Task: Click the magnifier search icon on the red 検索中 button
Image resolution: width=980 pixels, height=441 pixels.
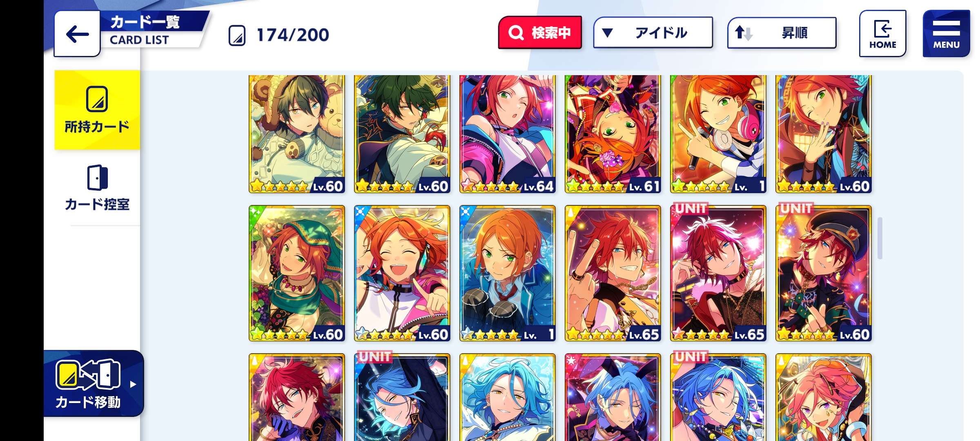Action: click(516, 33)
